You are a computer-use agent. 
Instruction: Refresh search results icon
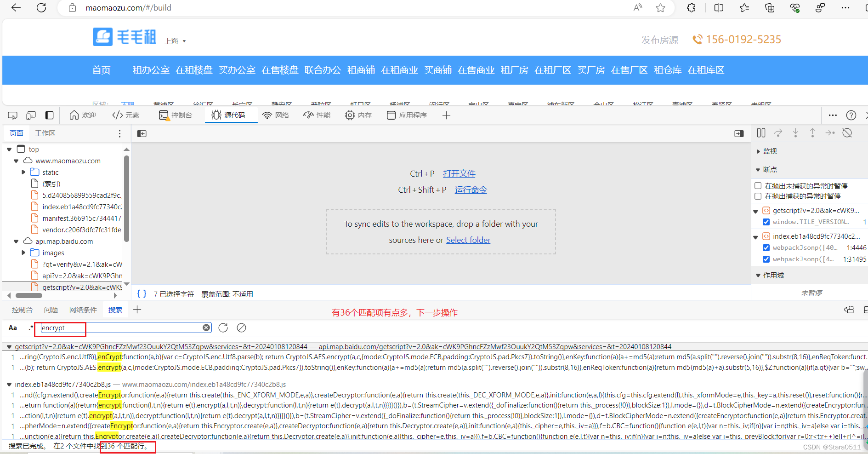[223, 328]
